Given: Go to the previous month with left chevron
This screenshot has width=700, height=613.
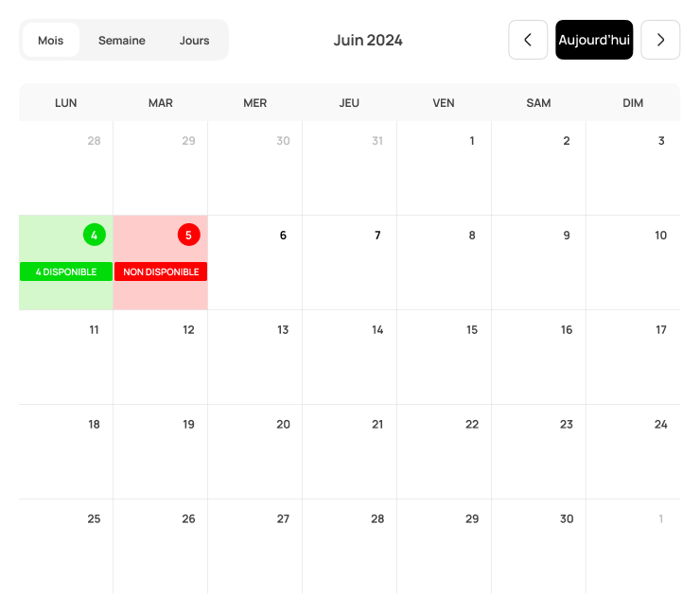Looking at the screenshot, I should click(x=528, y=40).
